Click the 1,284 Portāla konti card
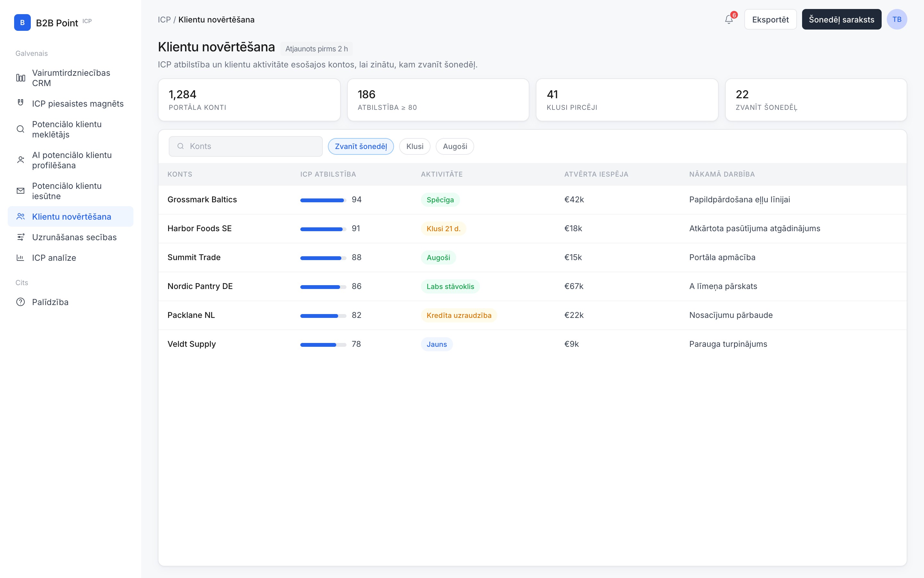Image resolution: width=924 pixels, height=578 pixels. tap(249, 100)
